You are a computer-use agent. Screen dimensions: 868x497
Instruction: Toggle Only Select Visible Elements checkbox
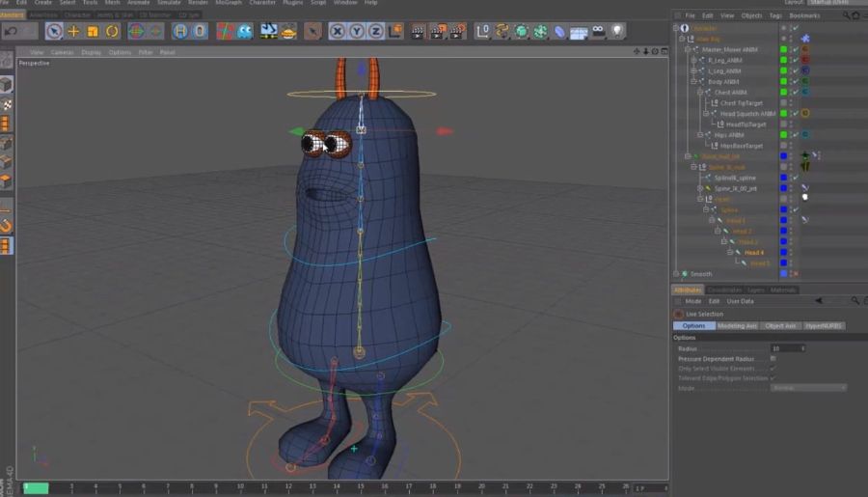pos(773,369)
